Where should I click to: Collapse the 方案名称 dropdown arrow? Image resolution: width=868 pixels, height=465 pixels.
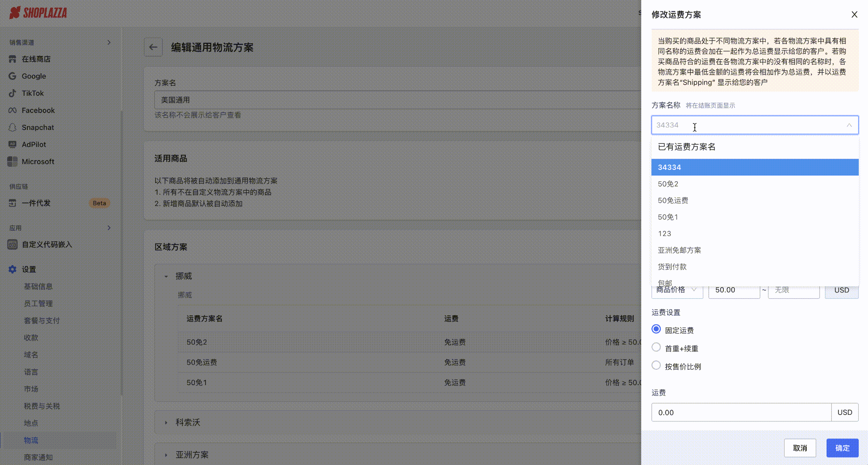pos(849,125)
